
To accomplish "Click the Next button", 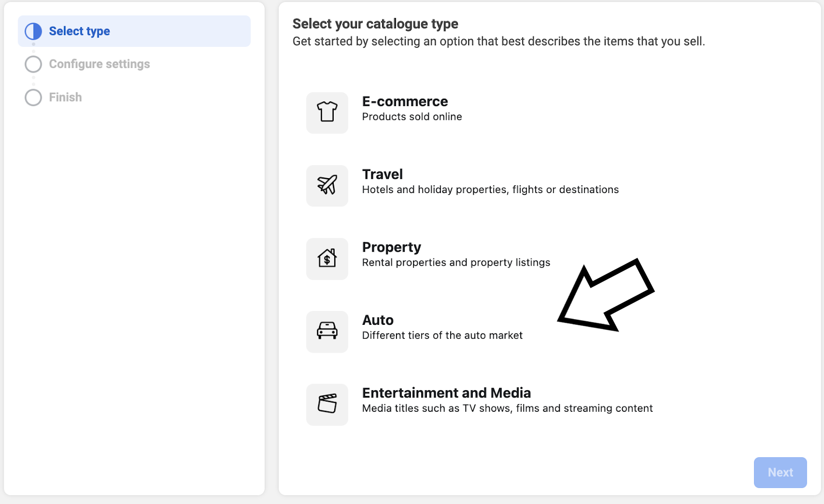I will [780, 472].
